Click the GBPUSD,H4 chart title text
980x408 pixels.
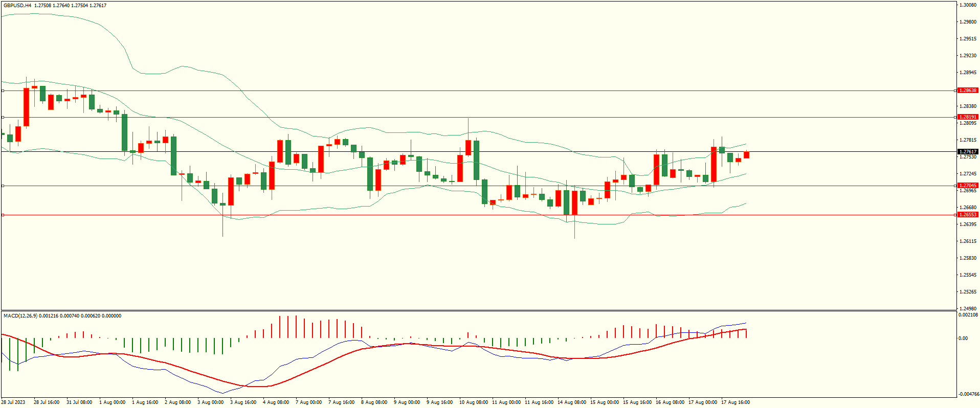pyautogui.click(x=17, y=6)
